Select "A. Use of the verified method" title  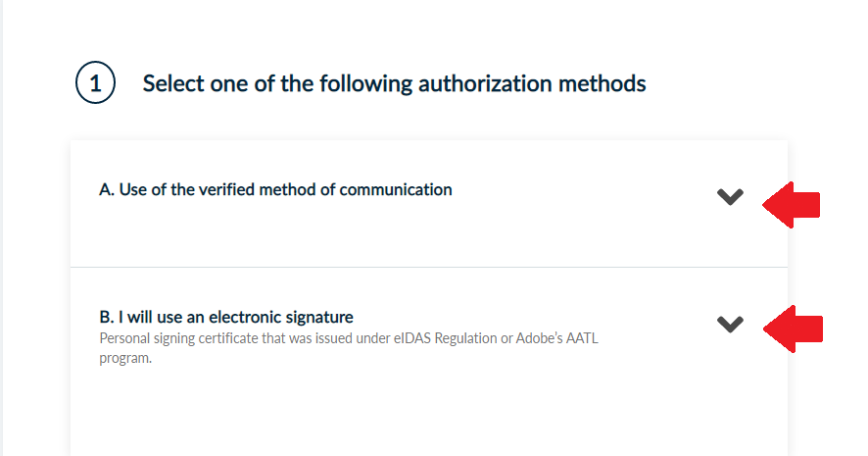pos(275,190)
